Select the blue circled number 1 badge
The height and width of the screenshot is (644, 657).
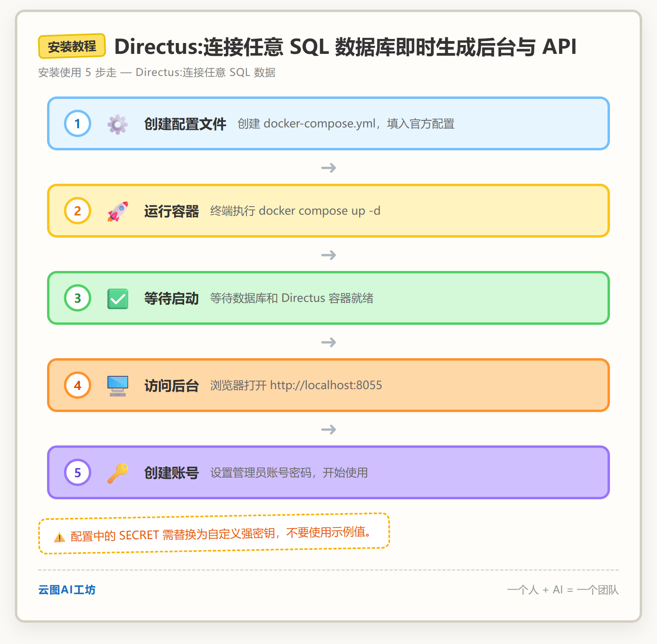coord(78,123)
